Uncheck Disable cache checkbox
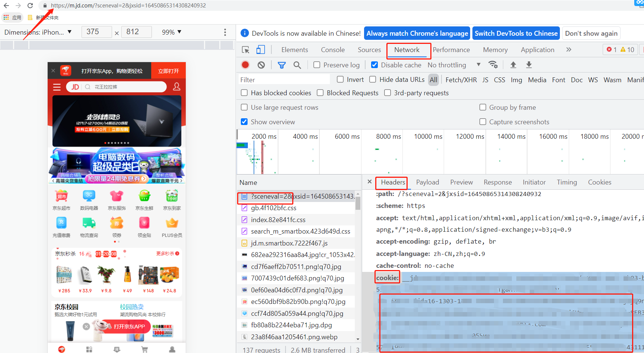The width and height of the screenshot is (644, 353). [x=374, y=65]
